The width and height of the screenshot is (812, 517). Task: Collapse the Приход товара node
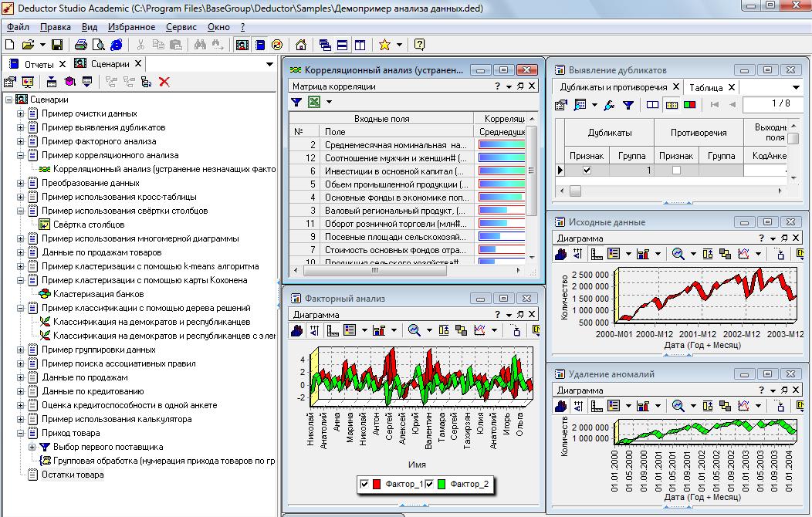click(x=21, y=433)
